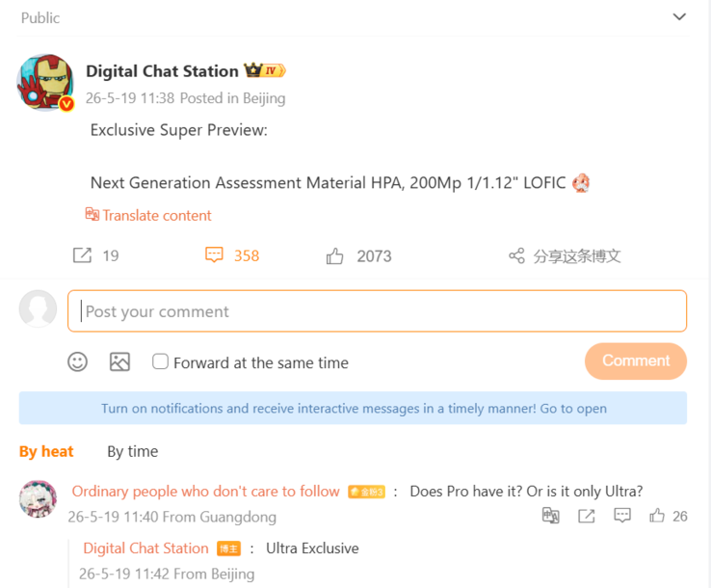Like the comment with 26 likes
The width and height of the screenshot is (711, 588).
click(657, 516)
